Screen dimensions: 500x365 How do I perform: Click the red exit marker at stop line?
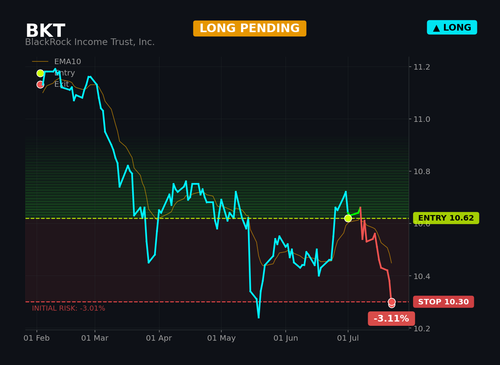(x=392, y=302)
